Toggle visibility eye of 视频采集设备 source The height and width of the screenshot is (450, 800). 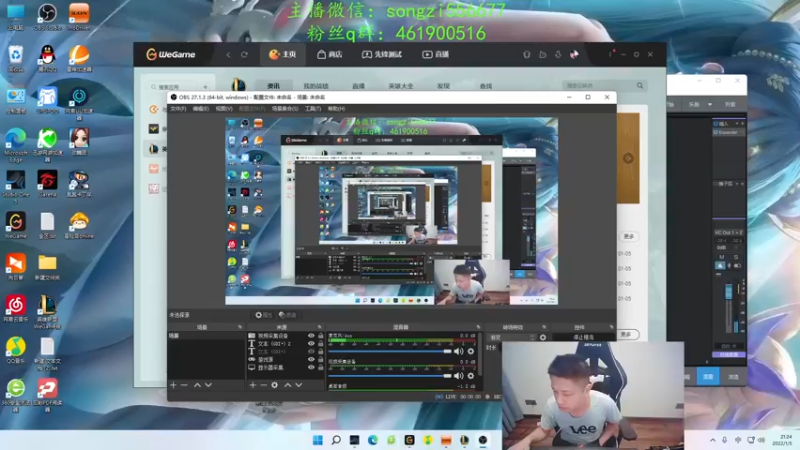point(311,336)
